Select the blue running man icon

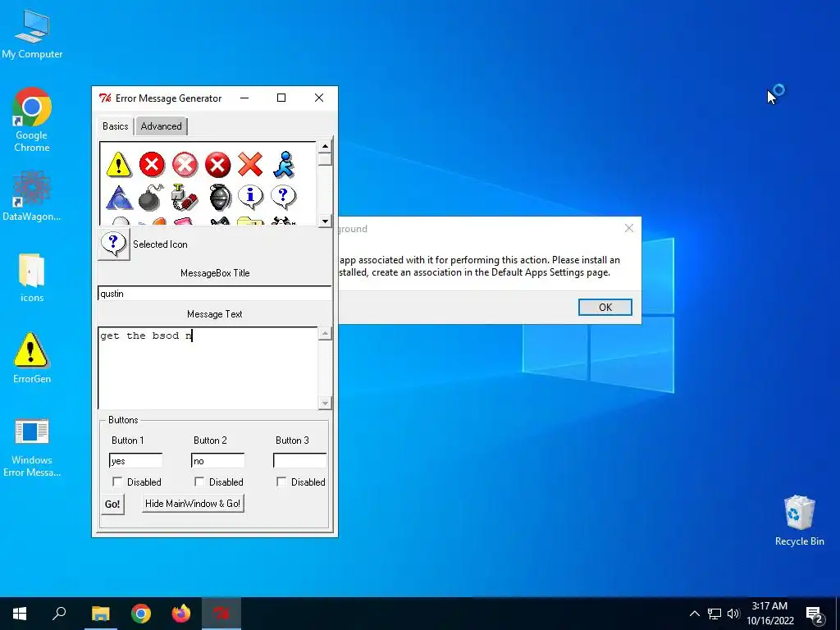pyautogui.click(x=283, y=164)
